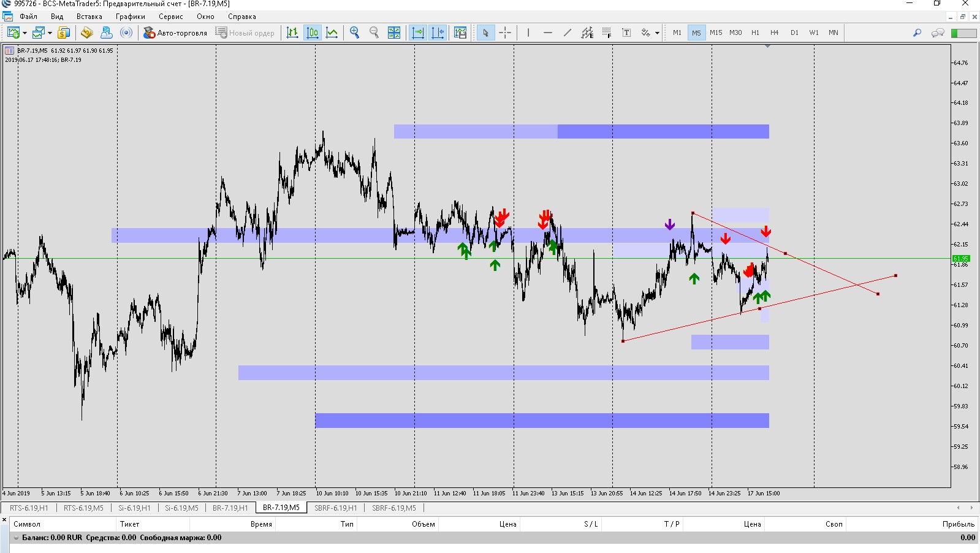Open the Справка menu
The height and width of the screenshot is (553, 980).
pyautogui.click(x=242, y=17)
